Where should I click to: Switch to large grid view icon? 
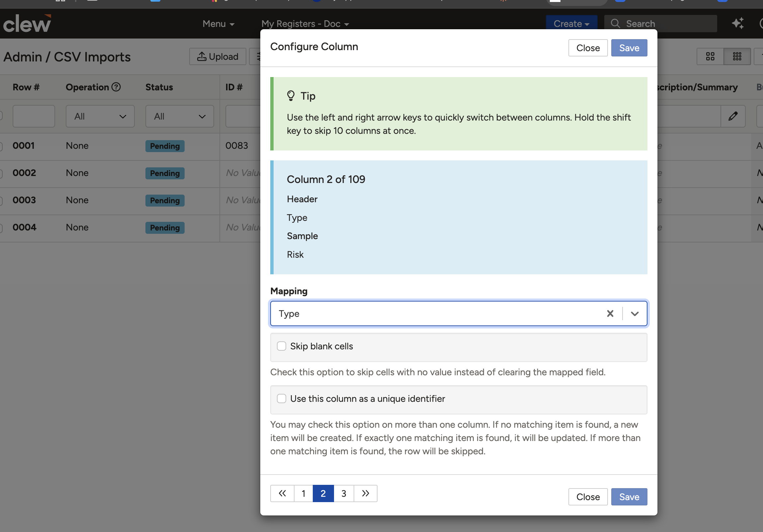click(x=710, y=56)
